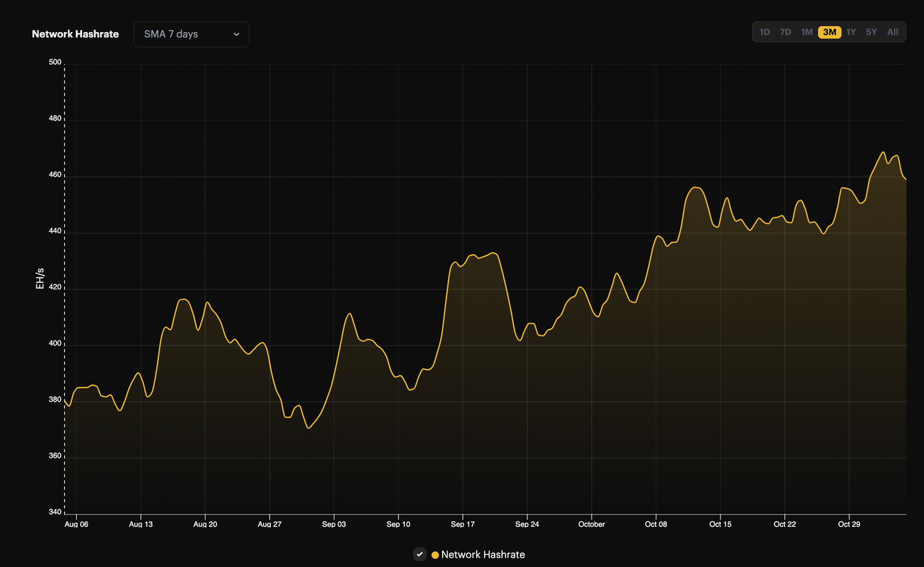
Task: Click the Network Hashrate legend label
Action: [x=483, y=555]
